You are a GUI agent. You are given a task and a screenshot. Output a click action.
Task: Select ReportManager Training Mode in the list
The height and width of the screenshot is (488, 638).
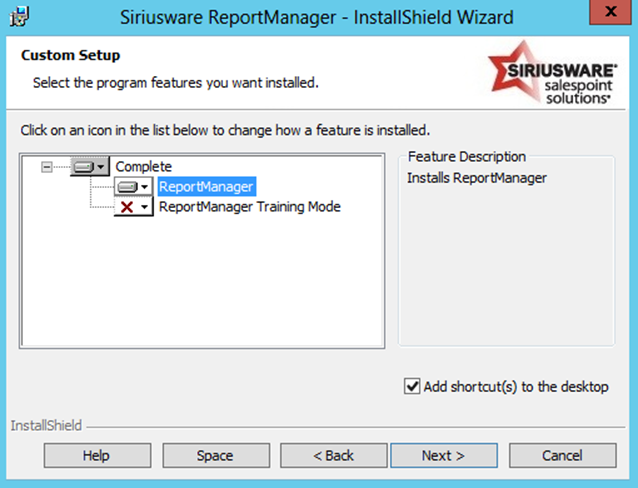coord(249,207)
